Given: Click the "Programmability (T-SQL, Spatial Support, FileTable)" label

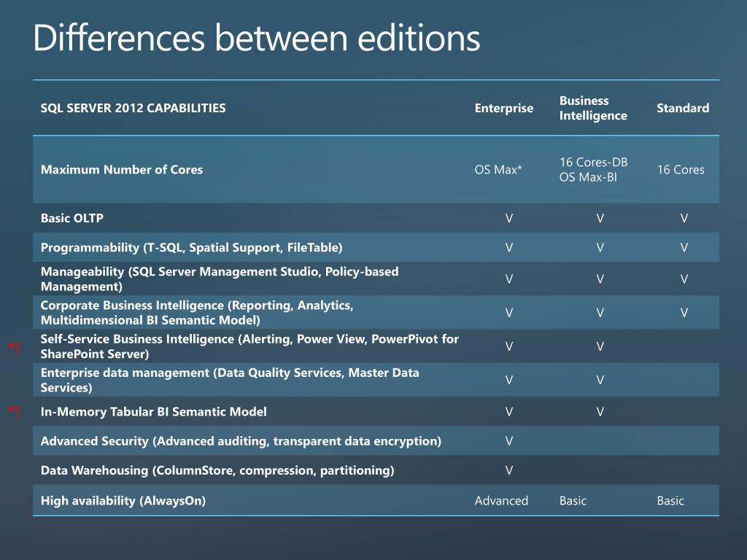Looking at the screenshot, I should click(x=192, y=248).
